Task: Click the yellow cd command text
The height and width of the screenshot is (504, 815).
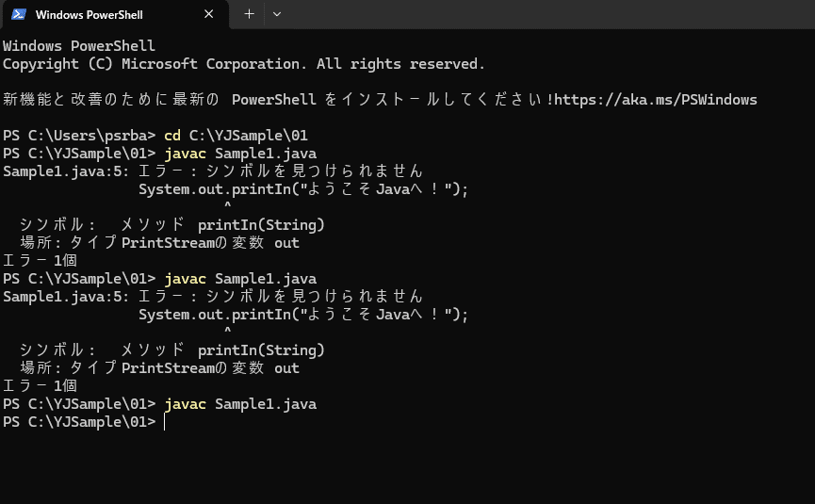Action: tap(172, 136)
